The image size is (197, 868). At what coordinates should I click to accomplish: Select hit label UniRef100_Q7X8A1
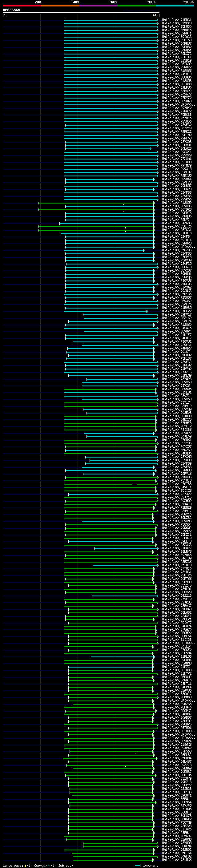[x=176, y=158]
